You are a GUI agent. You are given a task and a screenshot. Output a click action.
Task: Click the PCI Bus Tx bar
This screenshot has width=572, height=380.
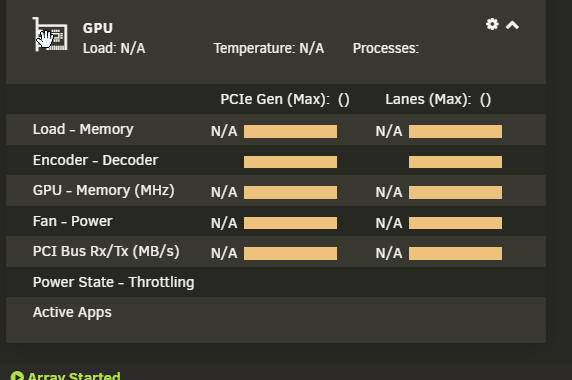[455, 253]
